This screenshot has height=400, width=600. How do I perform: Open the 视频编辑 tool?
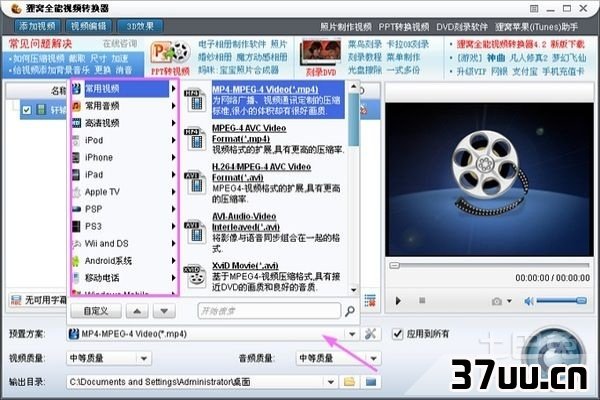[88, 26]
